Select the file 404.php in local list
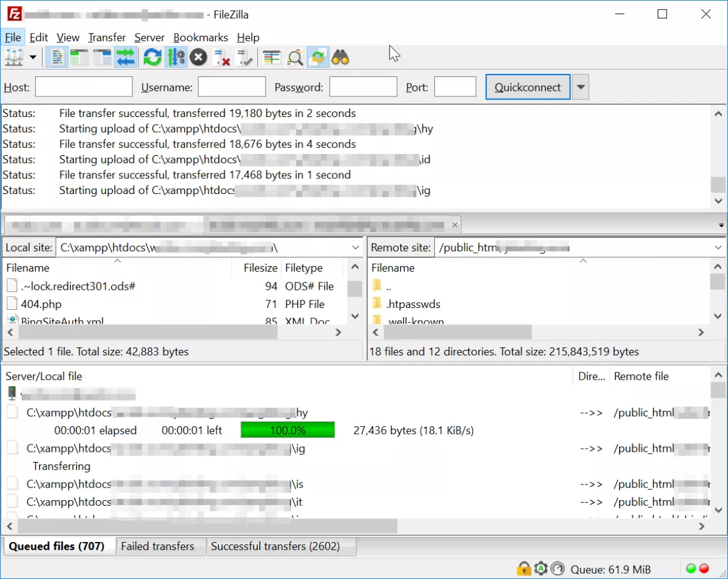Screen dimensions: 728x579 click(x=41, y=304)
